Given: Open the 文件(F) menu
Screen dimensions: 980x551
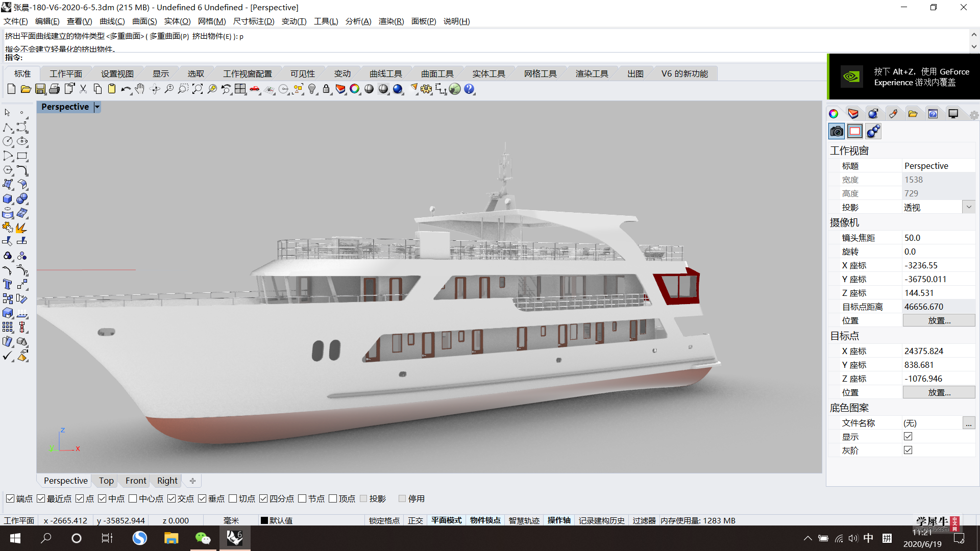Looking at the screenshot, I should 15,21.
